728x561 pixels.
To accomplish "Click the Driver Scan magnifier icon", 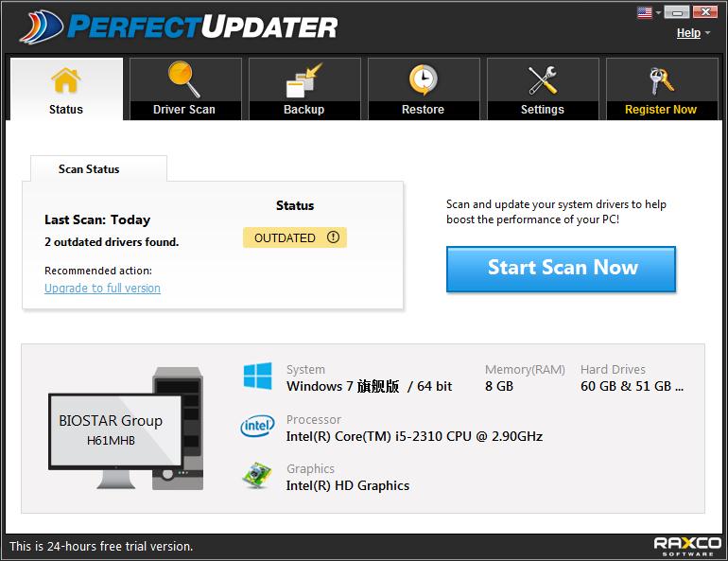I will click(184, 79).
